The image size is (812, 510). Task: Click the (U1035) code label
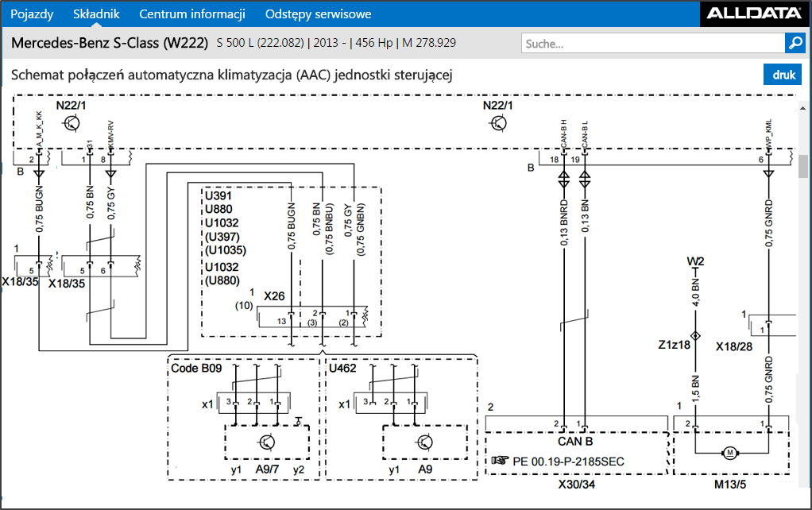(x=226, y=250)
